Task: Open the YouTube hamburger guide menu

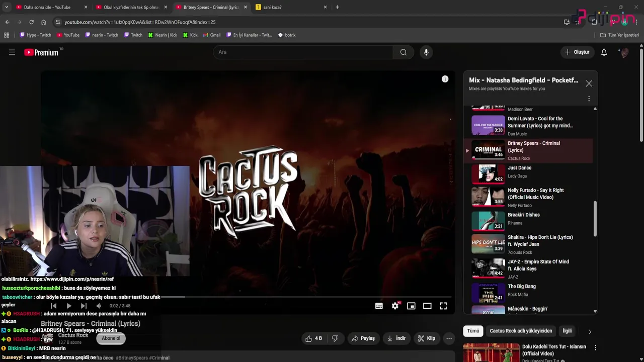Action: [x=12, y=52]
